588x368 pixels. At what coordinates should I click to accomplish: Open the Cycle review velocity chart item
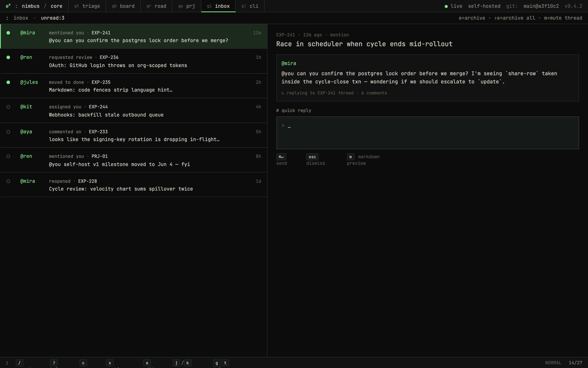(134, 185)
